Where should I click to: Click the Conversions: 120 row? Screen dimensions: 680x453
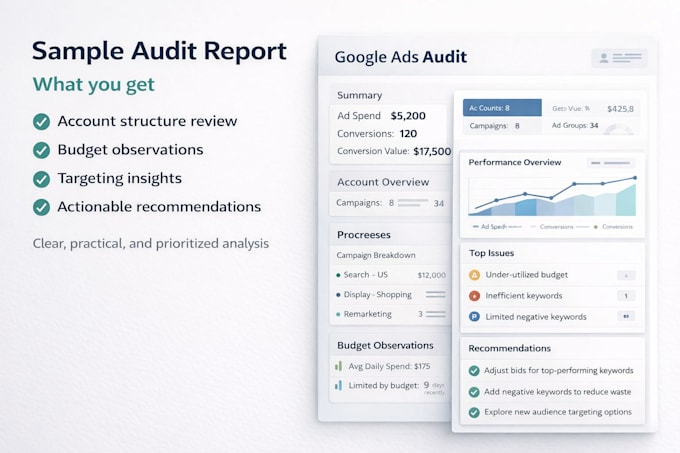pos(377,134)
